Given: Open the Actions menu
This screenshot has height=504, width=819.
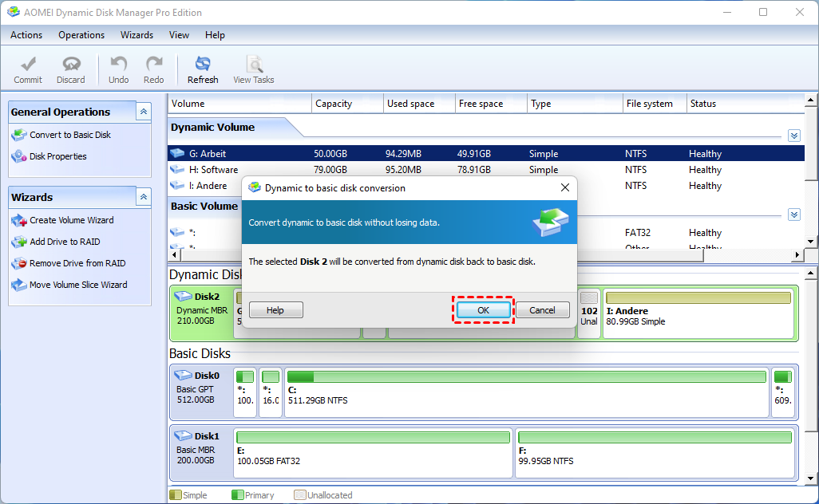Looking at the screenshot, I should click(26, 35).
